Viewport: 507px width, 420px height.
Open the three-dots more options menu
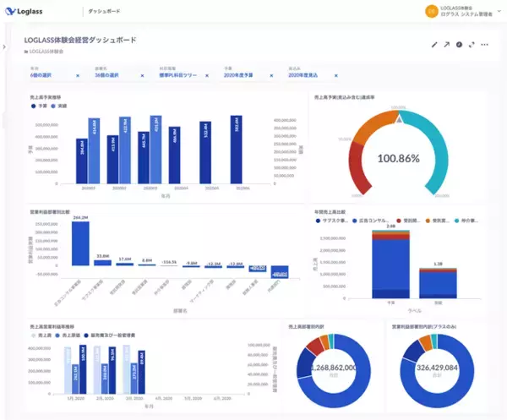click(x=484, y=45)
